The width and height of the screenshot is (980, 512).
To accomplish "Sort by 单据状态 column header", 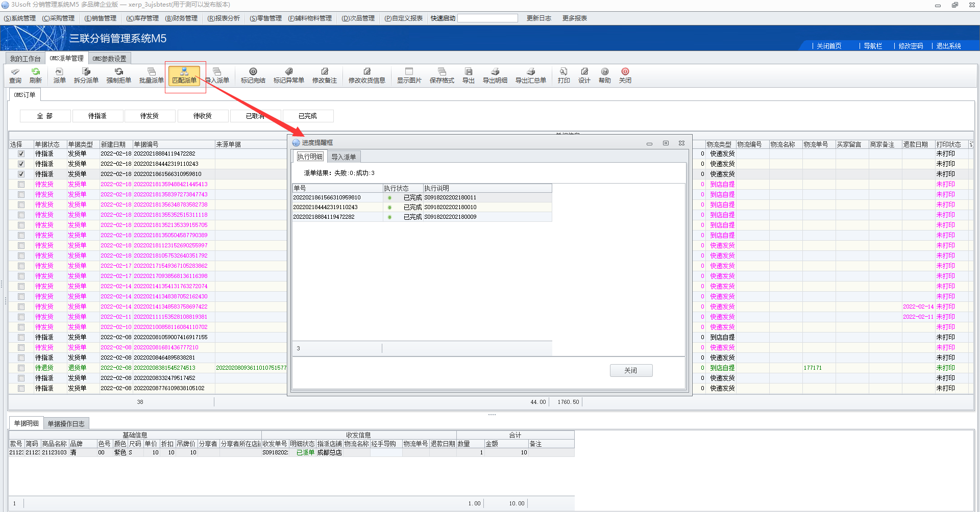I will coord(50,144).
